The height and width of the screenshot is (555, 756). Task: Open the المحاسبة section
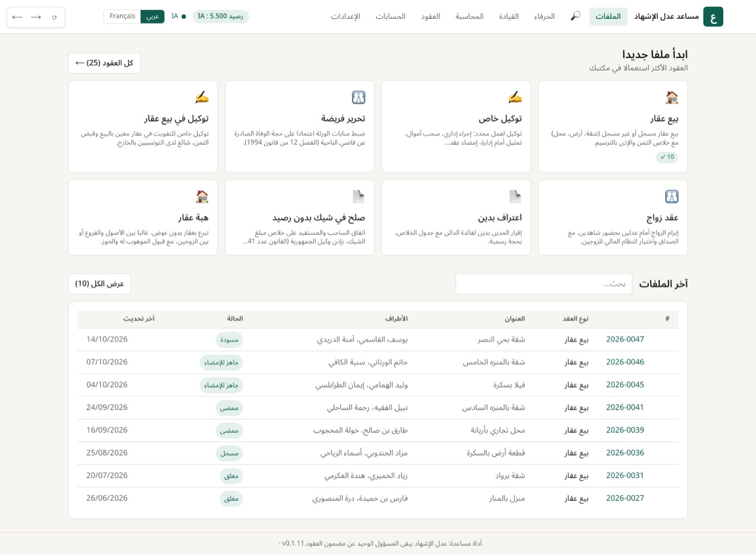tap(469, 16)
